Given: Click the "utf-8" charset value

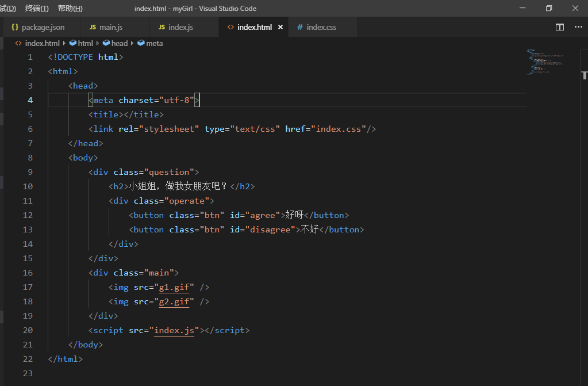Looking at the screenshot, I should 176,100.
